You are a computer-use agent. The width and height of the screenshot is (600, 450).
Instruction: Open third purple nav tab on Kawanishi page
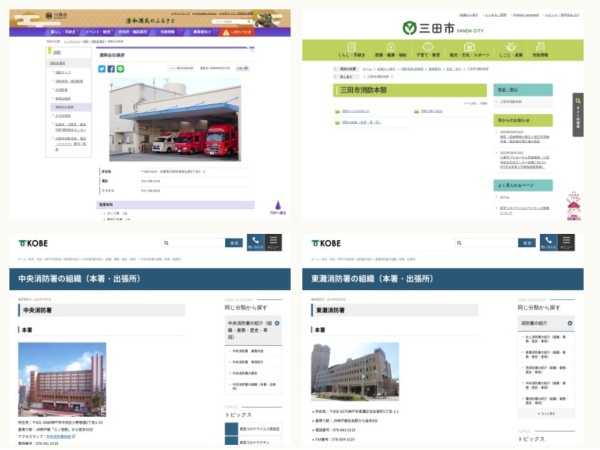pyautogui.click(x=133, y=32)
